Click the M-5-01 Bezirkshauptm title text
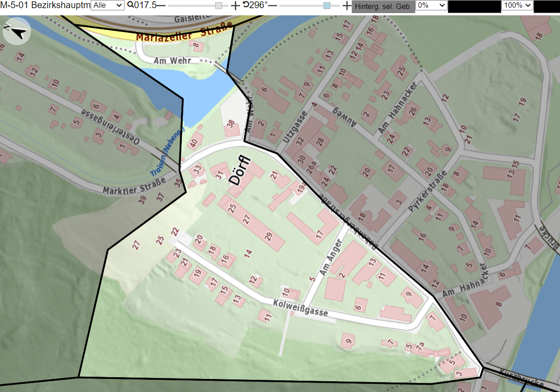 point(45,5)
